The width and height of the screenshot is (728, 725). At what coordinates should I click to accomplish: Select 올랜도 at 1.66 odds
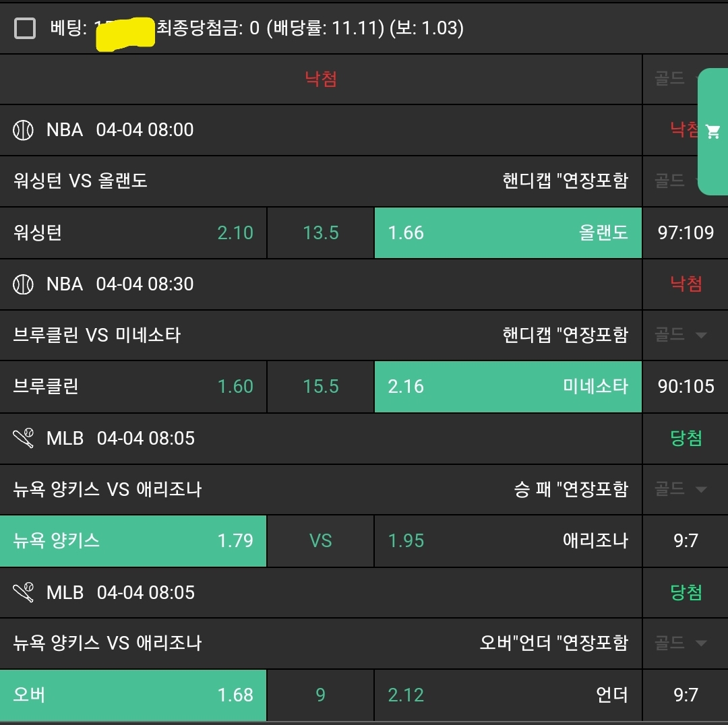click(x=508, y=233)
